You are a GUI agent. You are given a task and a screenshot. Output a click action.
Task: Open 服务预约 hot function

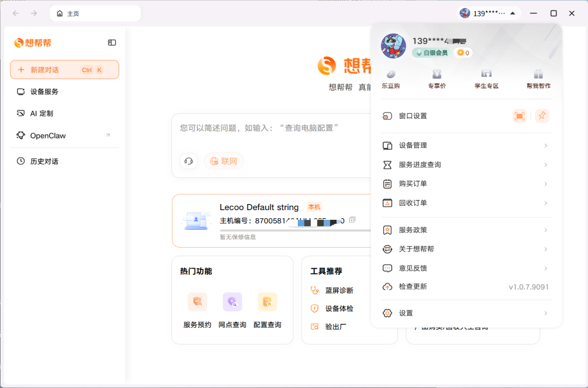pyautogui.click(x=197, y=311)
